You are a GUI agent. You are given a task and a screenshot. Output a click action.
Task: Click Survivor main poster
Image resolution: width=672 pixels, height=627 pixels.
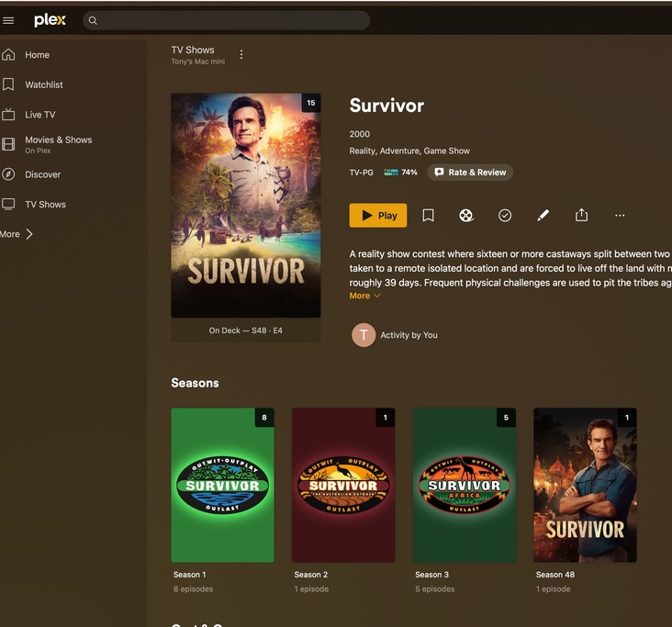[245, 206]
